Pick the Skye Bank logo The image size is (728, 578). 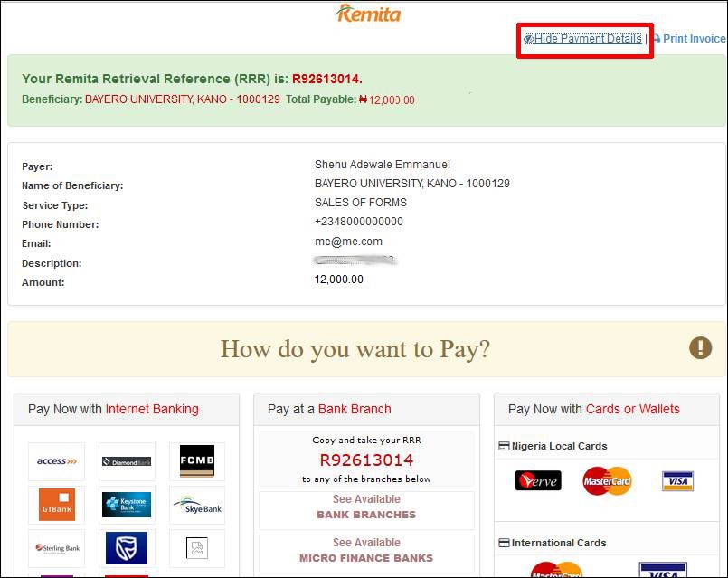click(x=197, y=505)
